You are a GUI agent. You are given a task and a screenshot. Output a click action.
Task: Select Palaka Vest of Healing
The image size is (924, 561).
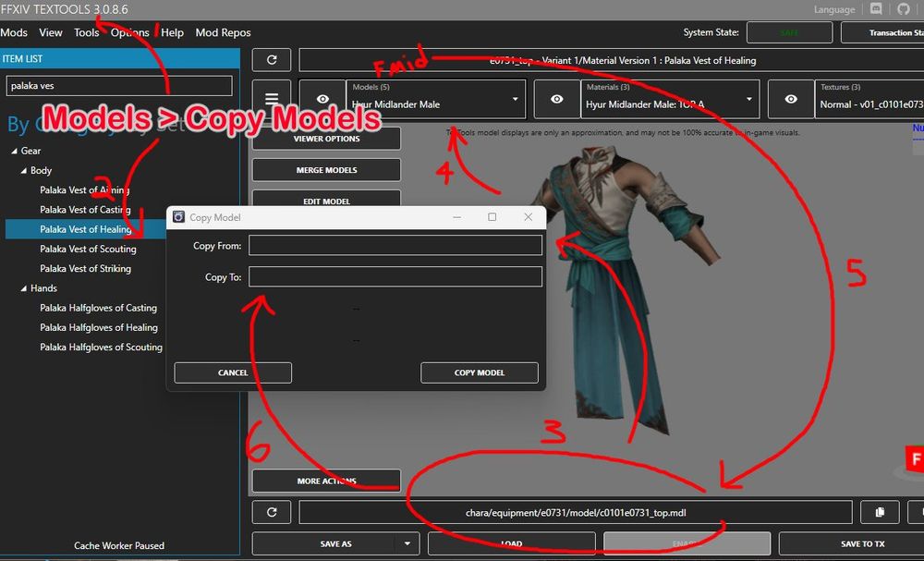pos(86,229)
